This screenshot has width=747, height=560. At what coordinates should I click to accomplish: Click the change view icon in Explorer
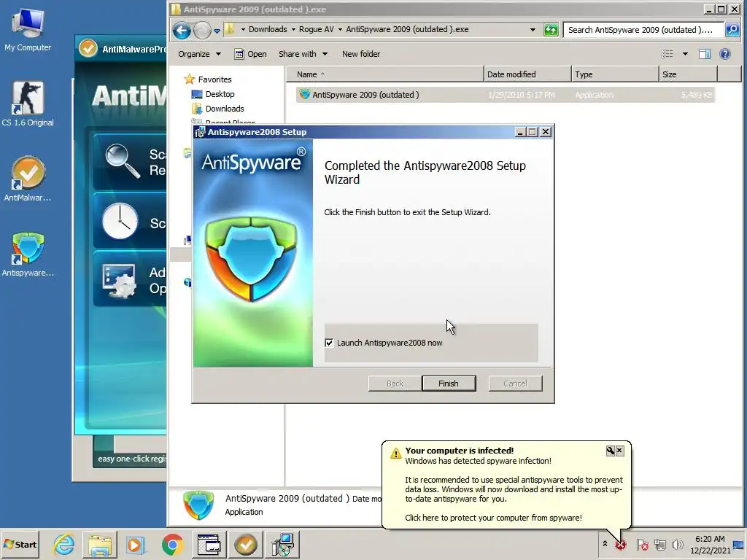[x=667, y=54]
